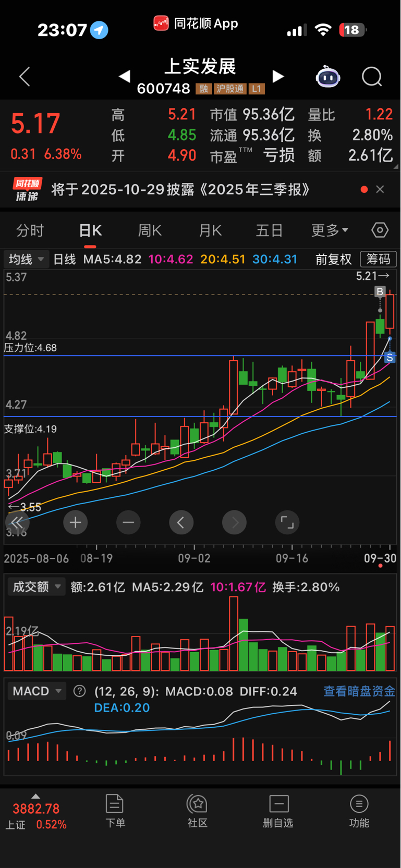
Task: Tap 删自选 remove from watchlist
Action: point(278,811)
